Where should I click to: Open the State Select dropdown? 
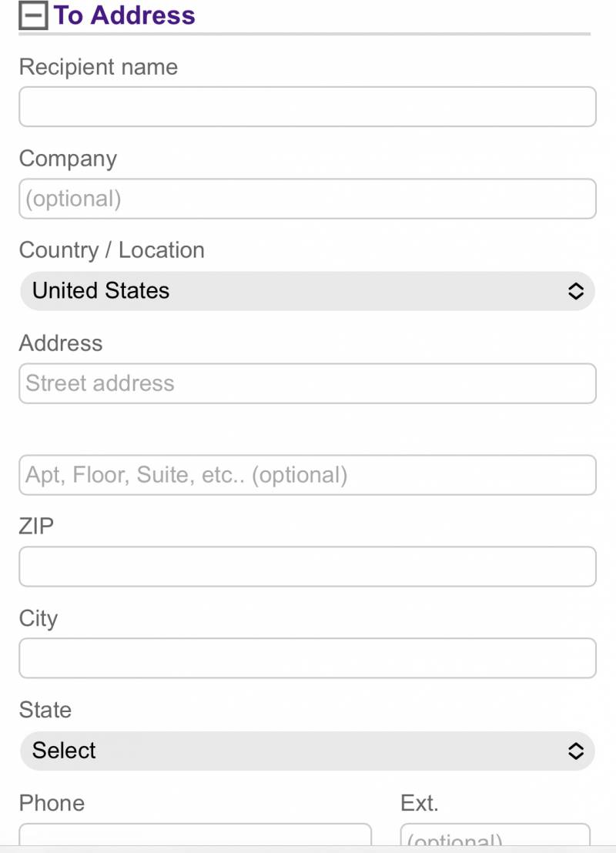[307, 751]
